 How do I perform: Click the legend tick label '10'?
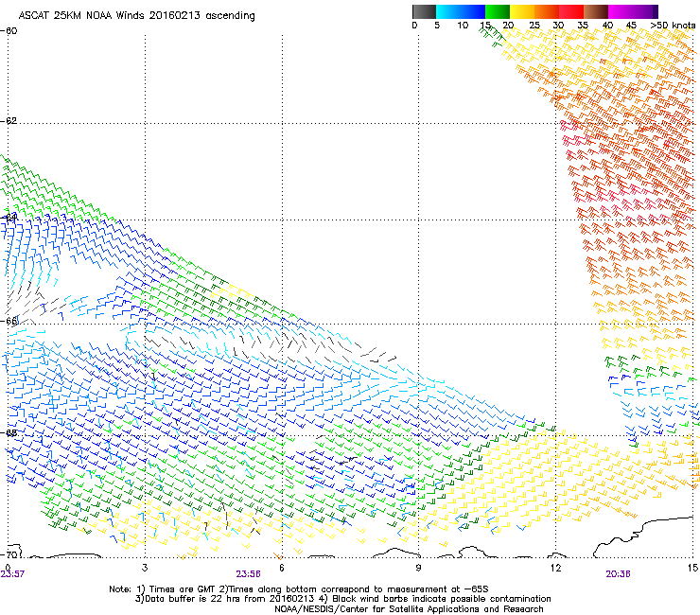(x=463, y=25)
